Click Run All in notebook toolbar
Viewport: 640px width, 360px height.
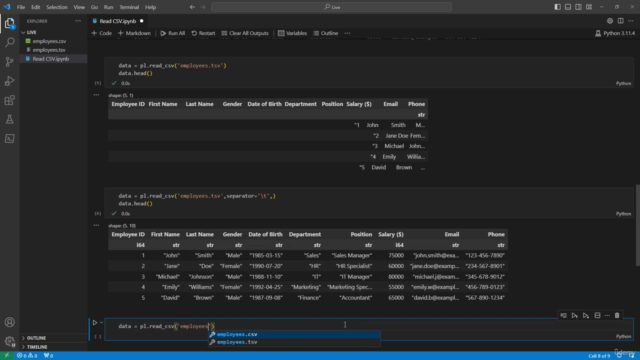click(173, 33)
